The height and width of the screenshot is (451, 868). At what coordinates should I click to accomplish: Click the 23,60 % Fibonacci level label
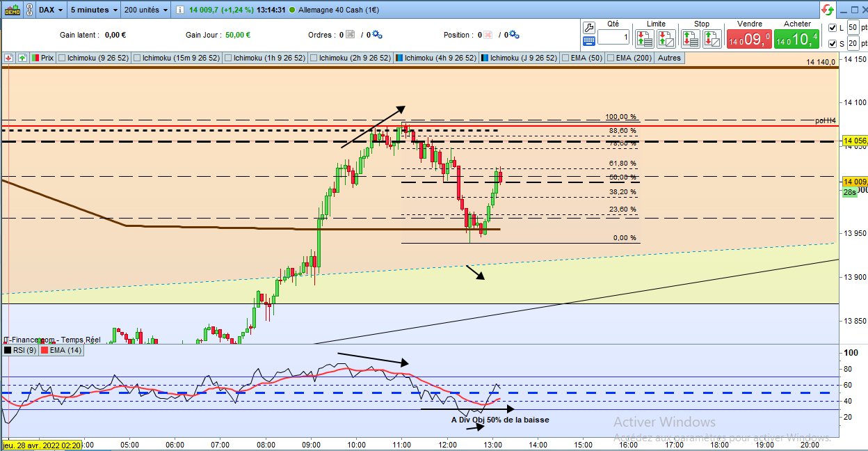pos(622,209)
